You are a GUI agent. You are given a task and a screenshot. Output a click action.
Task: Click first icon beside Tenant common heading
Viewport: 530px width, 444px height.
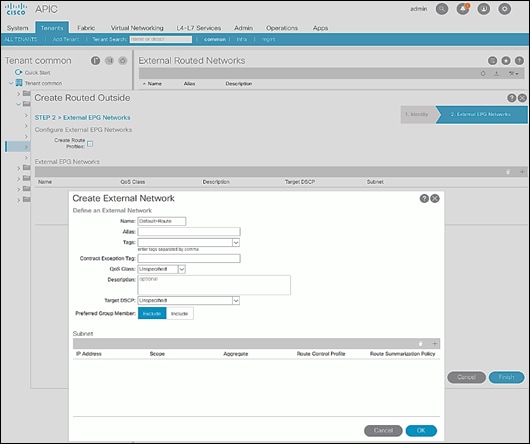(95, 60)
